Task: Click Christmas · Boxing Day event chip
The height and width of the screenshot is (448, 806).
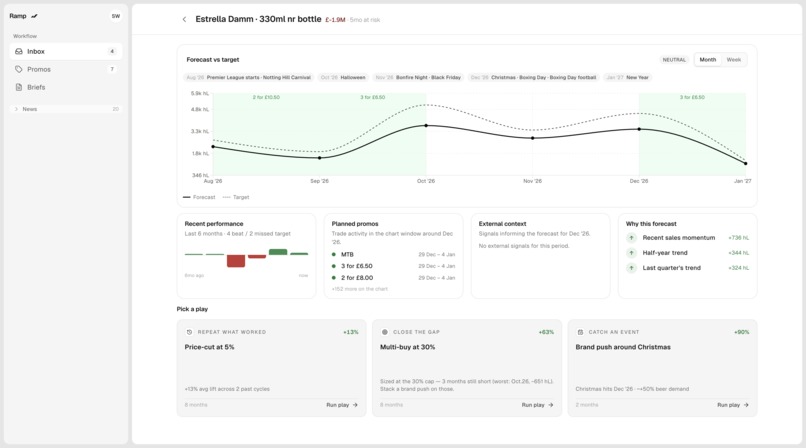Action: (x=533, y=78)
